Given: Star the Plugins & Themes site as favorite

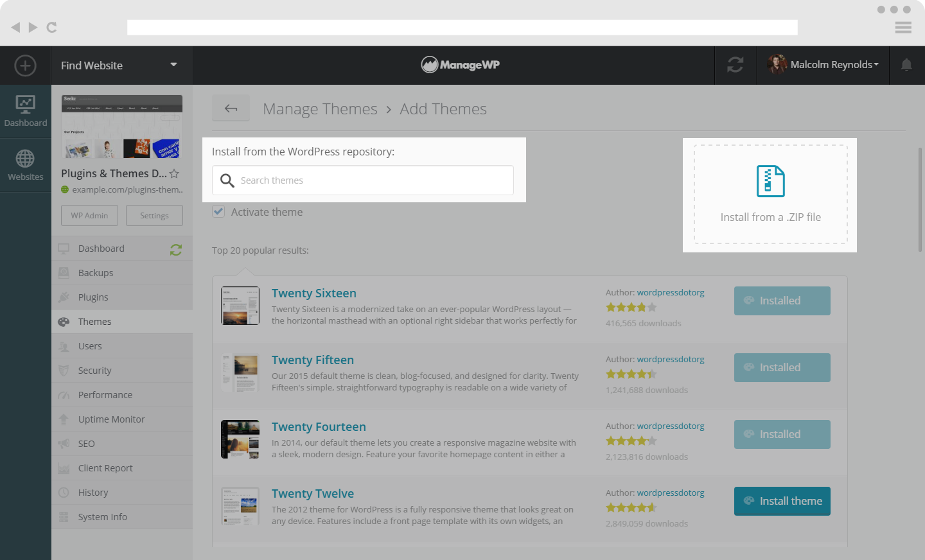Looking at the screenshot, I should click(174, 173).
